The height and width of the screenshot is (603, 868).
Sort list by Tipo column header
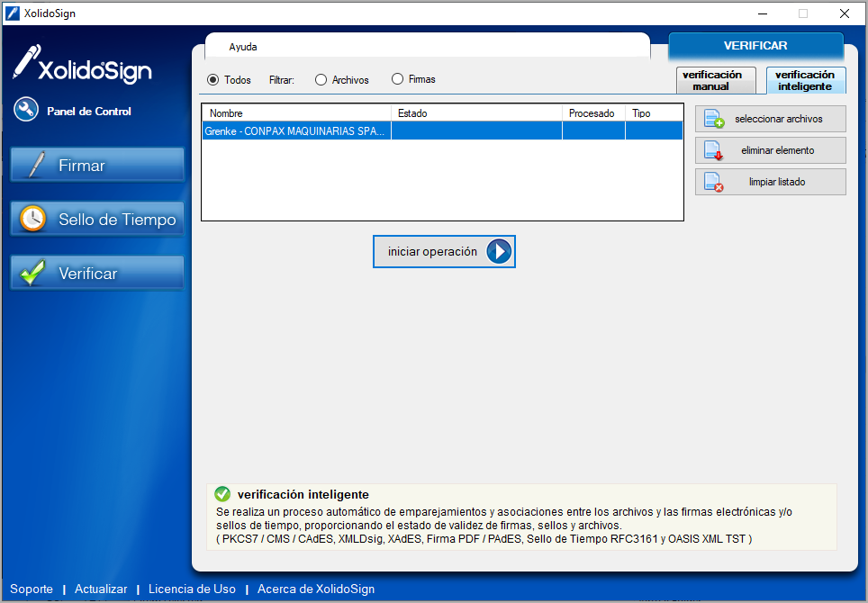(x=654, y=113)
